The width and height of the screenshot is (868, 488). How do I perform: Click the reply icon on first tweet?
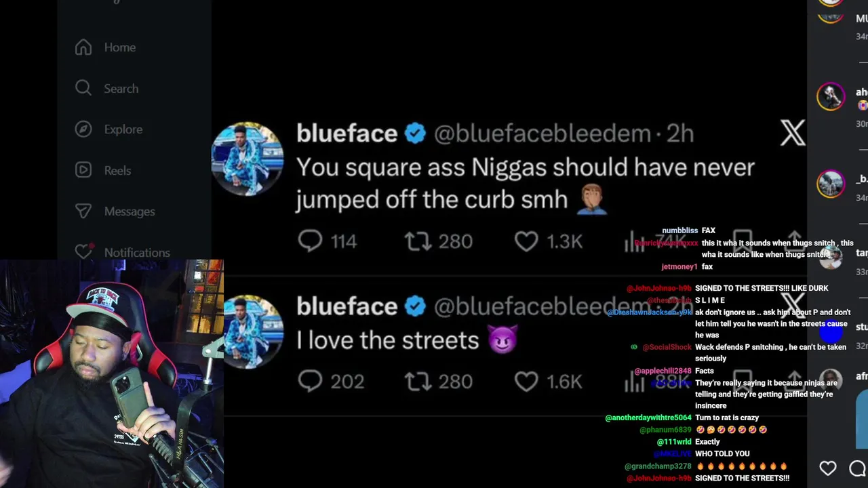310,241
